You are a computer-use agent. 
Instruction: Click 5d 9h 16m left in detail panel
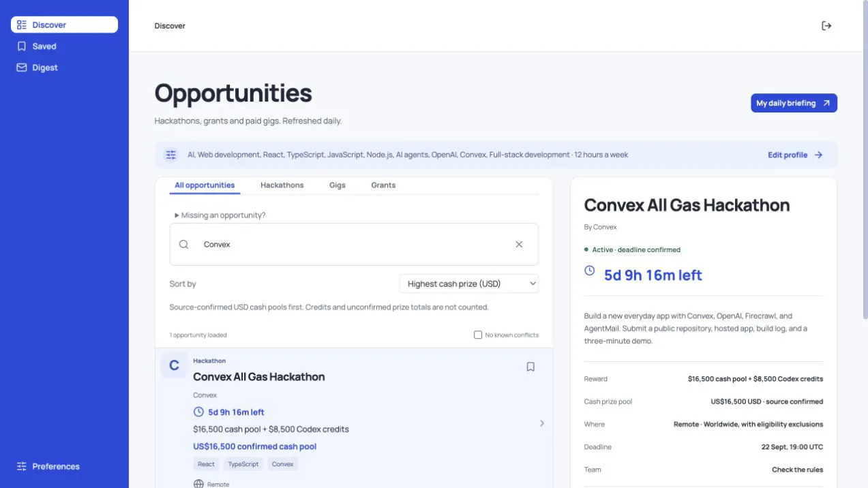click(x=653, y=275)
